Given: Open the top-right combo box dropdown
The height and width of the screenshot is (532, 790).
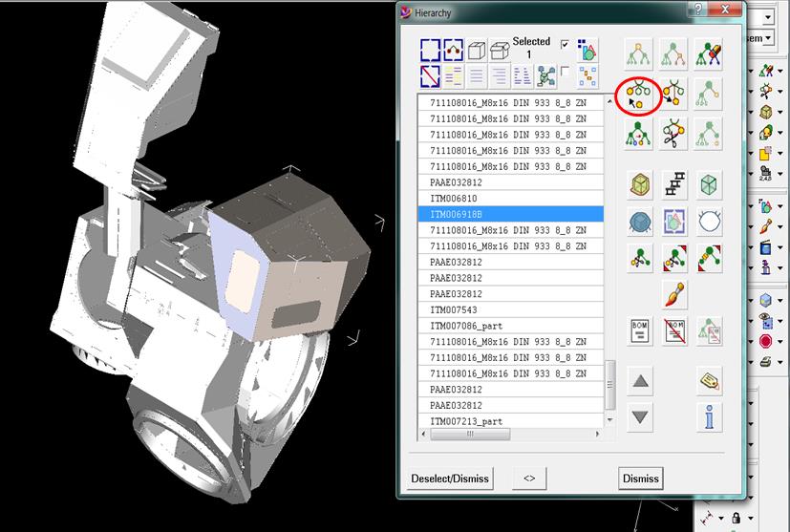Looking at the screenshot, I should pyautogui.click(x=768, y=17).
